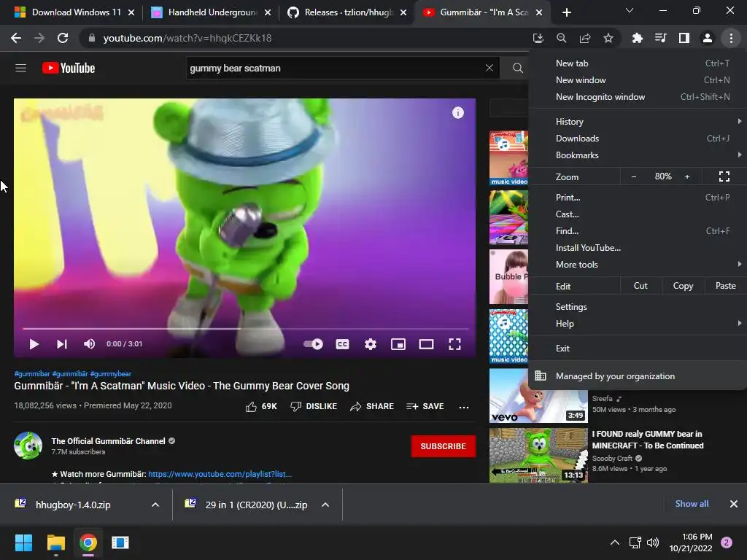Open more actions ellipsis below video
This screenshot has width=747, height=560.
click(x=463, y=407)
